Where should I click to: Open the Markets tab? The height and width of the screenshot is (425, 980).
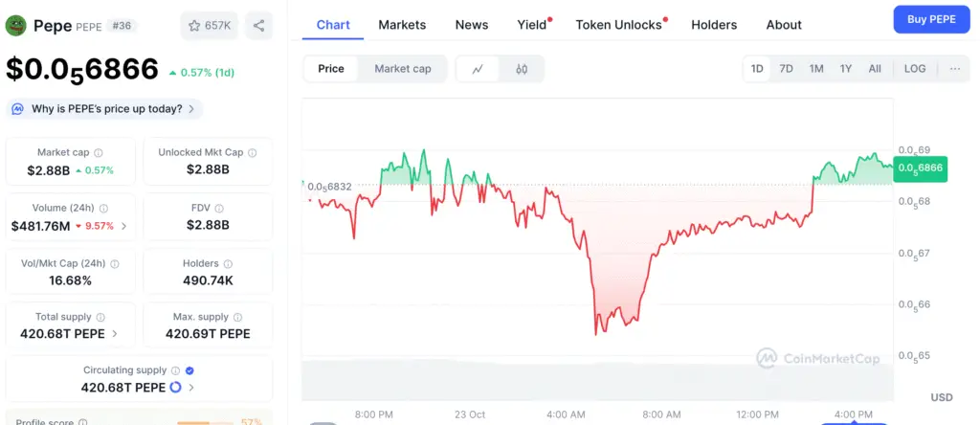402,25
